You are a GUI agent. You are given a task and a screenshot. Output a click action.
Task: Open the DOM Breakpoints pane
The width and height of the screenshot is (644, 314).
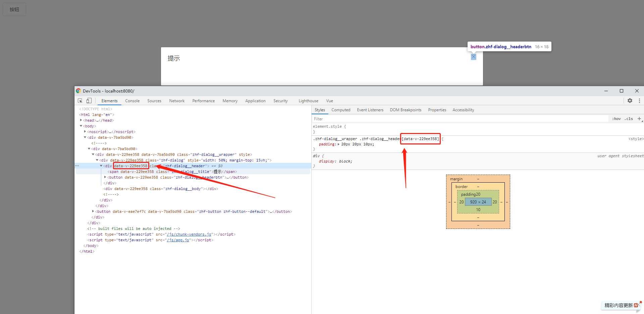(406, 110)
